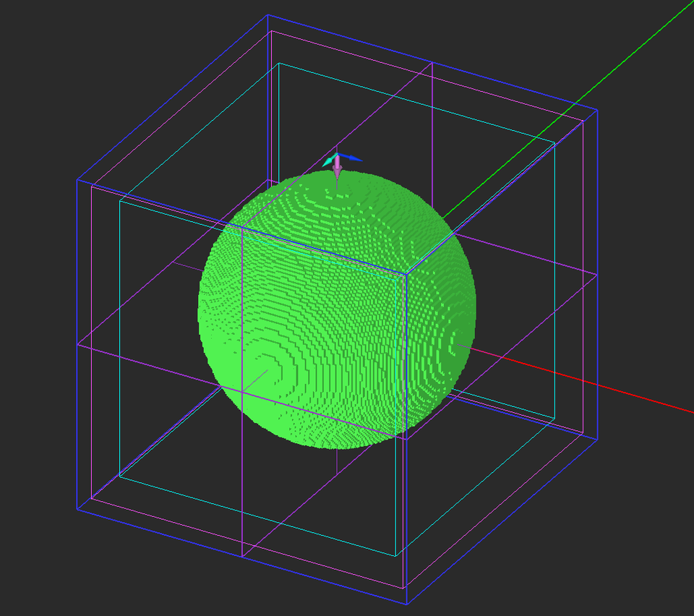Screen dimensions: 694x616
Task: Click the tip of the blue gizmo arrow
Action: (362, 161)
